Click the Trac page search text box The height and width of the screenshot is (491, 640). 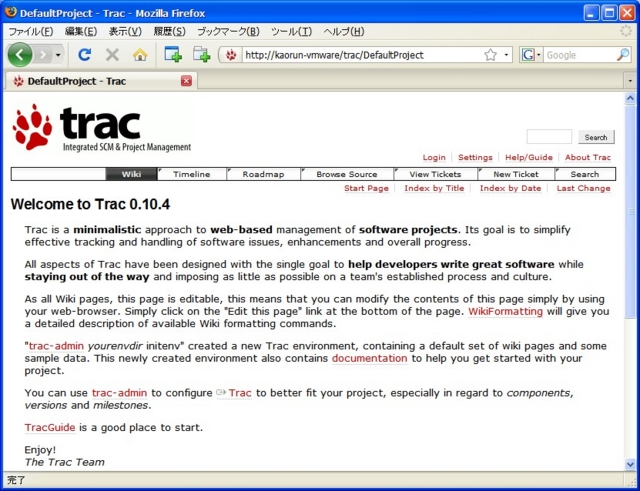(549, 137)
